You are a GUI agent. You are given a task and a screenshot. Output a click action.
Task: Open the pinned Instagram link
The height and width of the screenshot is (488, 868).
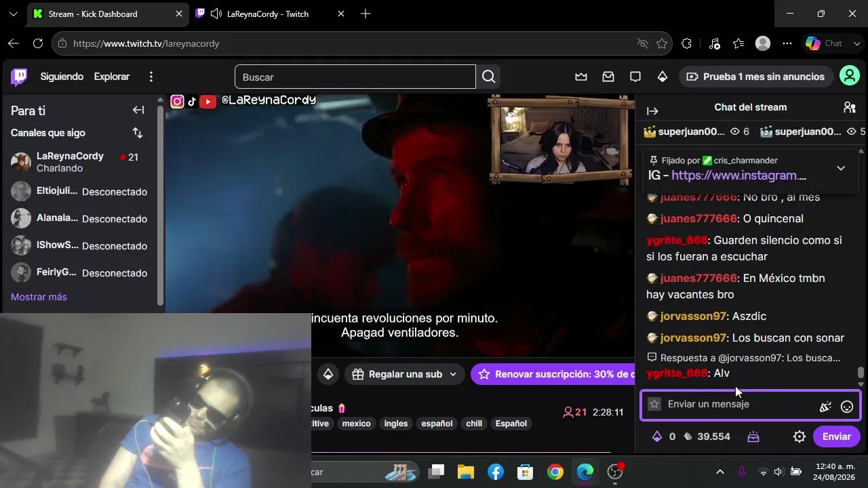click(x=739, y=176)
